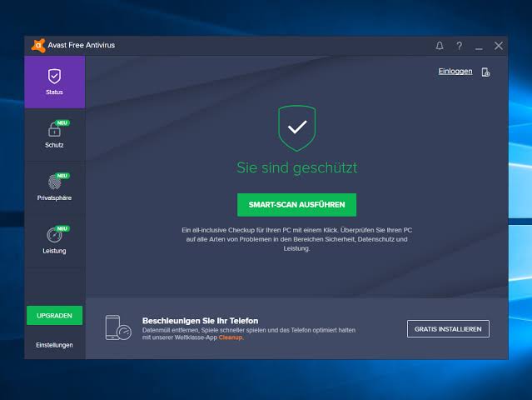Screen dimensions: 532x400
Task: Click the 'Ein all-inclusive Checkup' description text
Action: 297,239
